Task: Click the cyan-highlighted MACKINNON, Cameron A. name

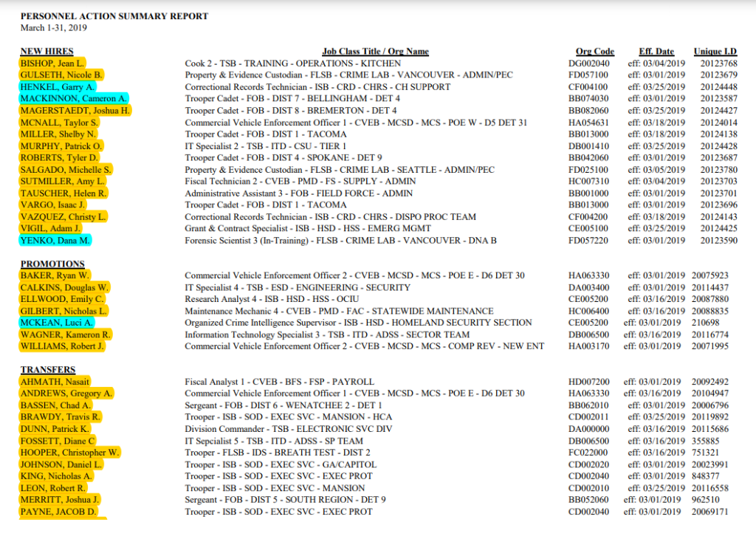Action: tap(74, 99)
